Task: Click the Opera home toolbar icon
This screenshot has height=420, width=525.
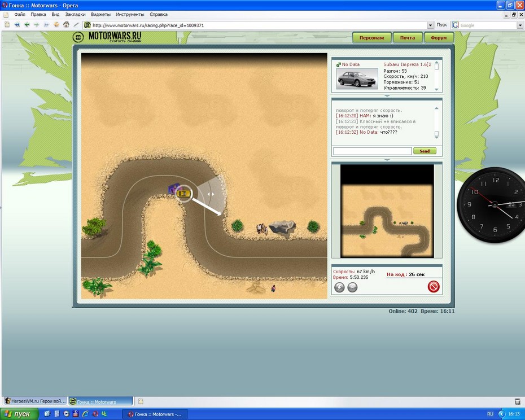Action: coord(66,25)
